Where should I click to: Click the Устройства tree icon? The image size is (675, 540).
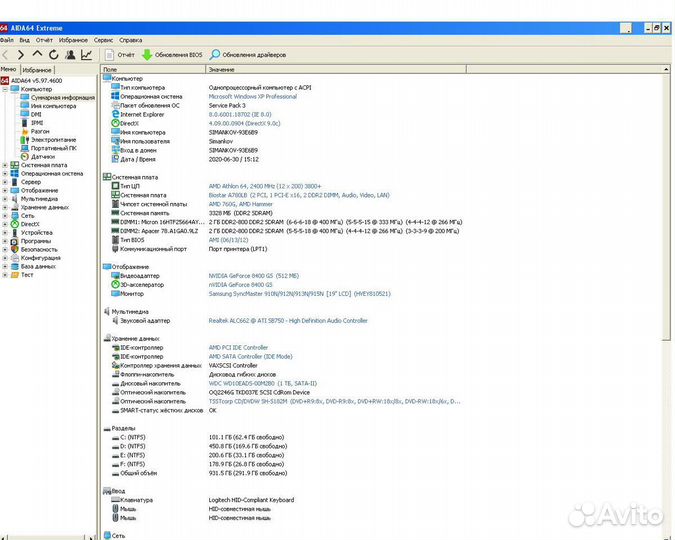click(x=15, y=233)
